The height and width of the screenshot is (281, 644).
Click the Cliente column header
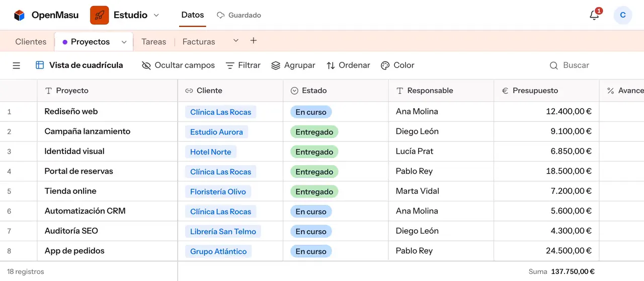[x=230, y=91]
